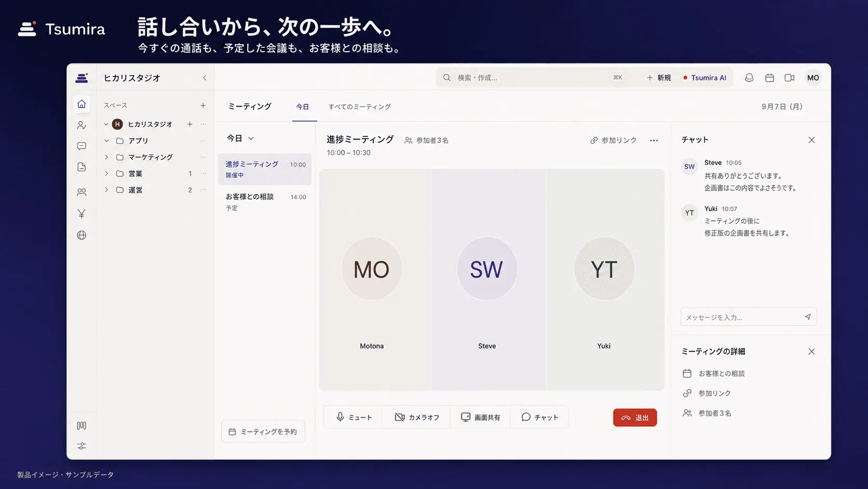
Task: Open the globe sidebar icon
Action: (82, 235)
